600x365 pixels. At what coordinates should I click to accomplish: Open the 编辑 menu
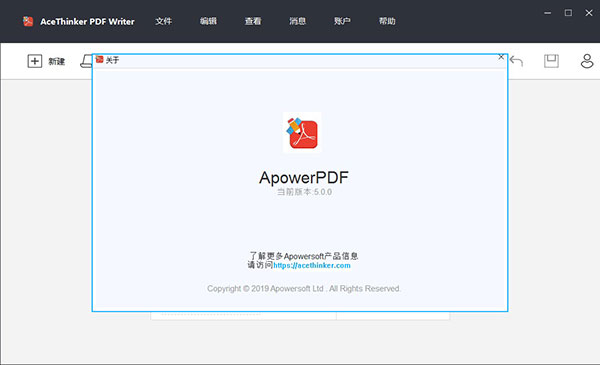pyautogui.click(x=208, y=21)
